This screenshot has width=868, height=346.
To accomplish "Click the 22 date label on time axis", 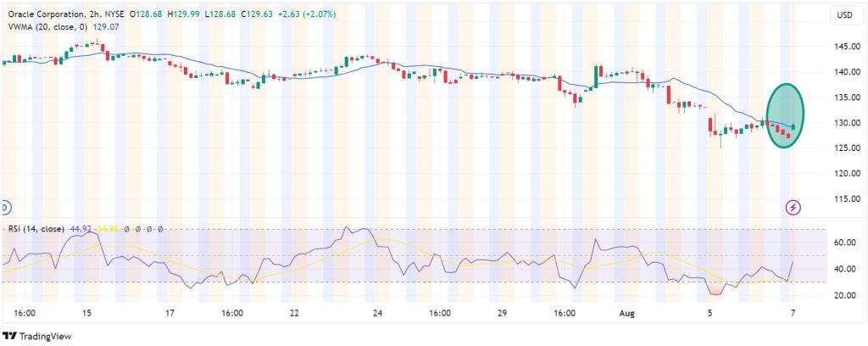I will 294,313.
